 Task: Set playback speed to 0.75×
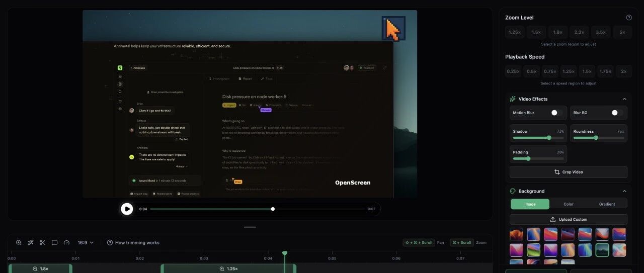[550, 71]
